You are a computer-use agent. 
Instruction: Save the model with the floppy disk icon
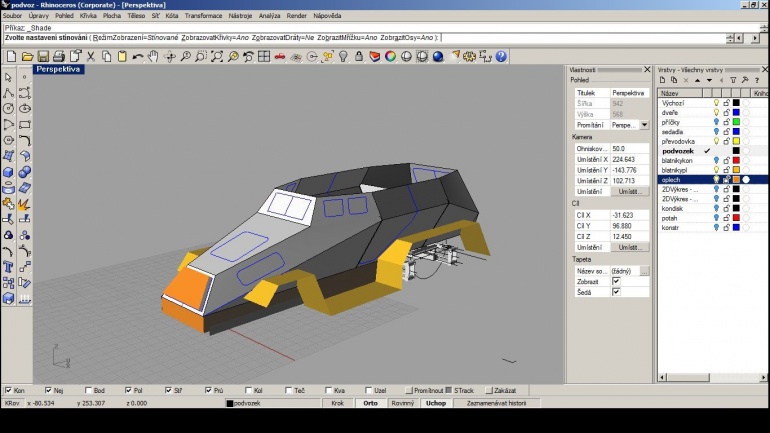[43, 56]
